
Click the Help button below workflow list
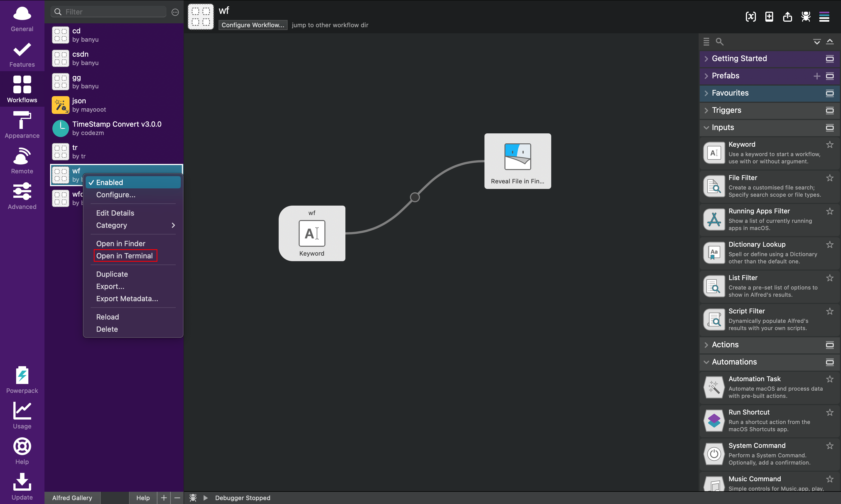143,498
